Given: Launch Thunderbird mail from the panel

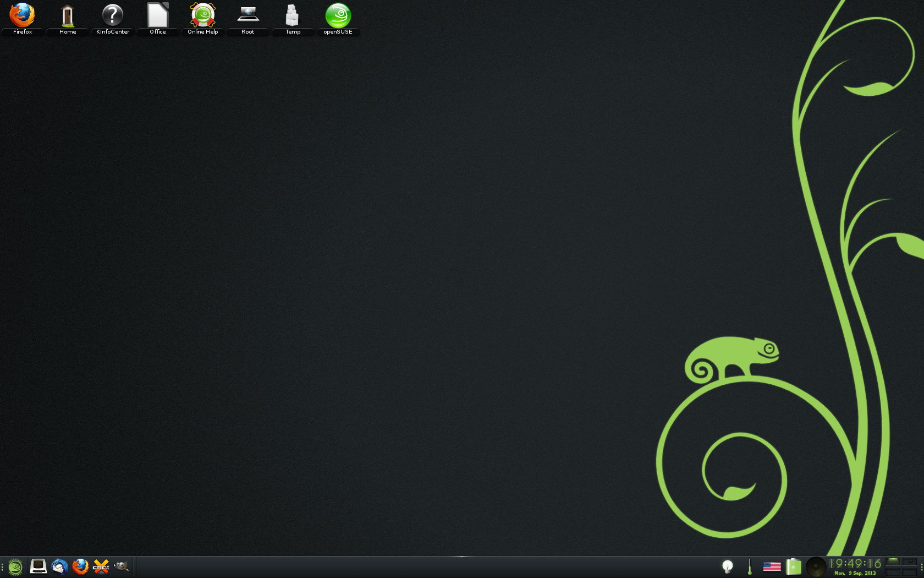Looking at the screenshot, I should (59, 566).
